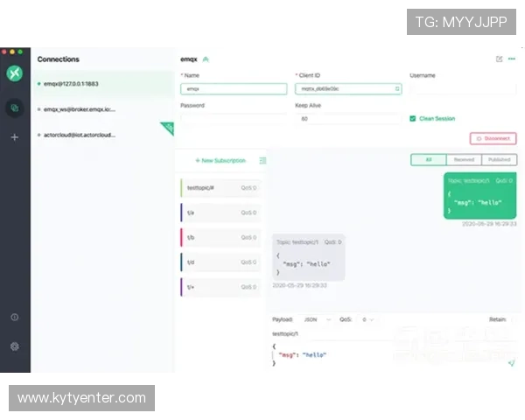Click the send message paper plane icon
This screenshot has width=525, height=420.
tap(511, 361)
